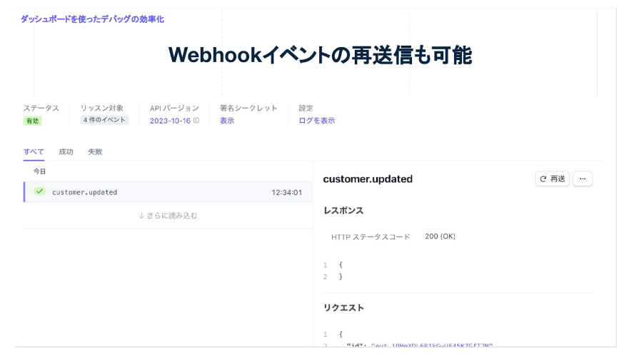The height and width of the screenshot is (364, 634).
Task: Click the 有効 status badge
Action: tap(33, 121)
